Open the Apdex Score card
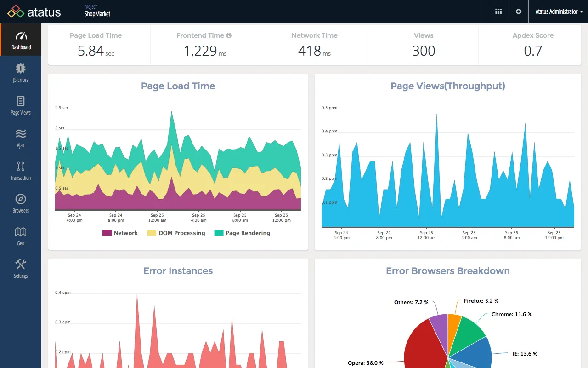 532,45
